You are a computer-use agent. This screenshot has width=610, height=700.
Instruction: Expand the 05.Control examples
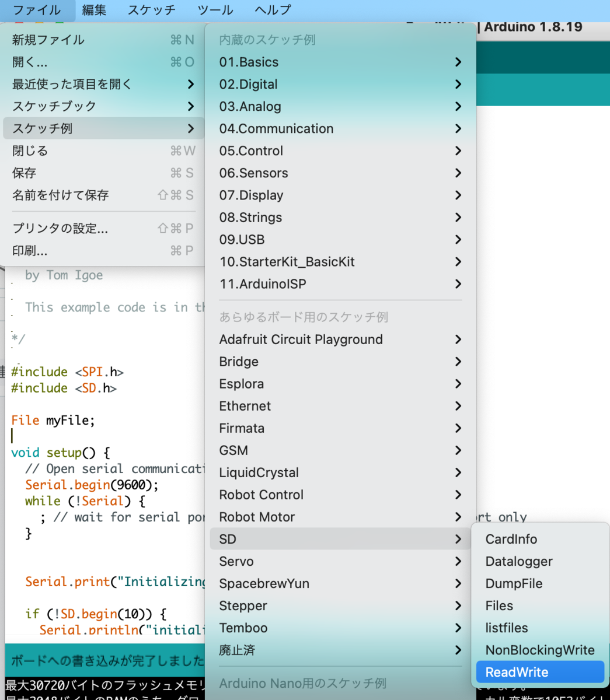(340, 150)
